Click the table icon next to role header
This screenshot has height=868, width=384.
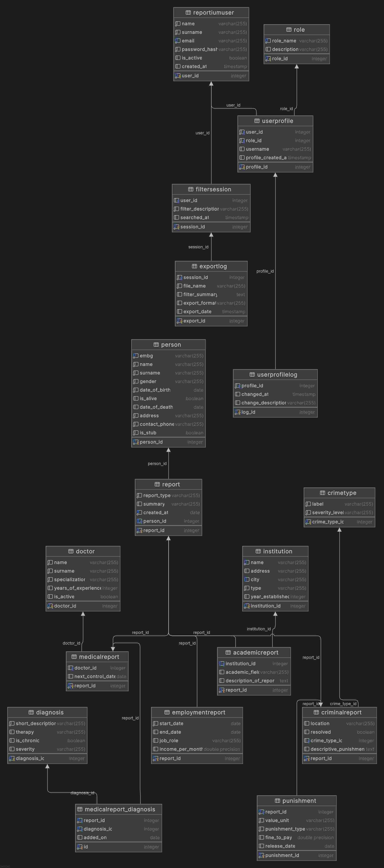pyautogui.click(x=289, y=30)
